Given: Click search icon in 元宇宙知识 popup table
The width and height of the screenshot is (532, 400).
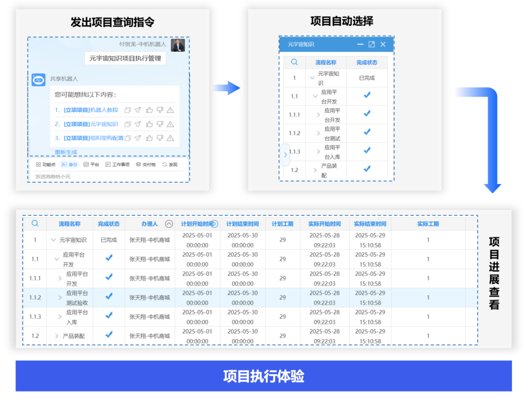Looking at the screenshot, I should [294, 62].
